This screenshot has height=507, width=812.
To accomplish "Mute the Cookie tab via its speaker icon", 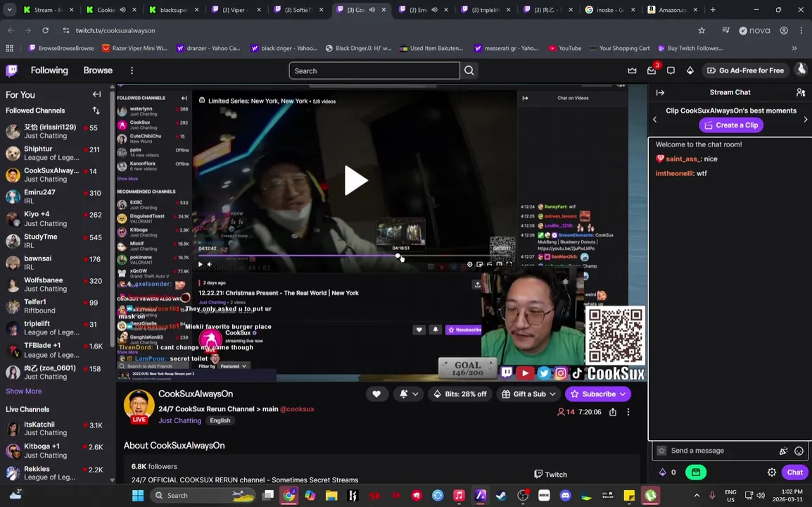I will click(123, 10).
